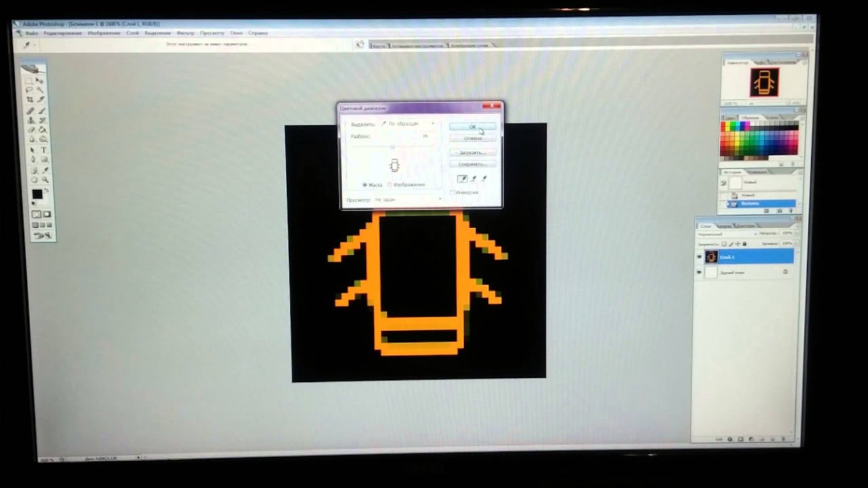Jump to ImageReady button in toolbox
The image size is (868, 488).
tap(42, 235)
